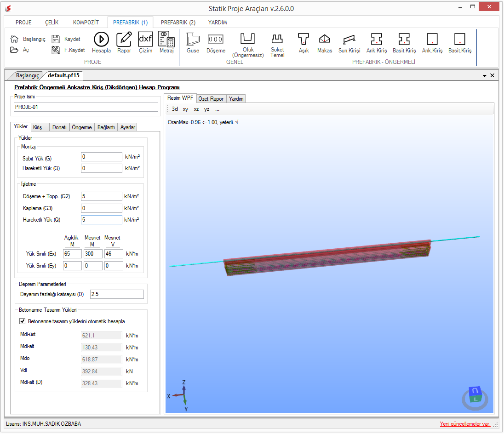The width and height of the screenshot is (504, 434).
Task: Click the Yük Sınıfı (Ex) Açıklık M field
Action: pos(72,254)
